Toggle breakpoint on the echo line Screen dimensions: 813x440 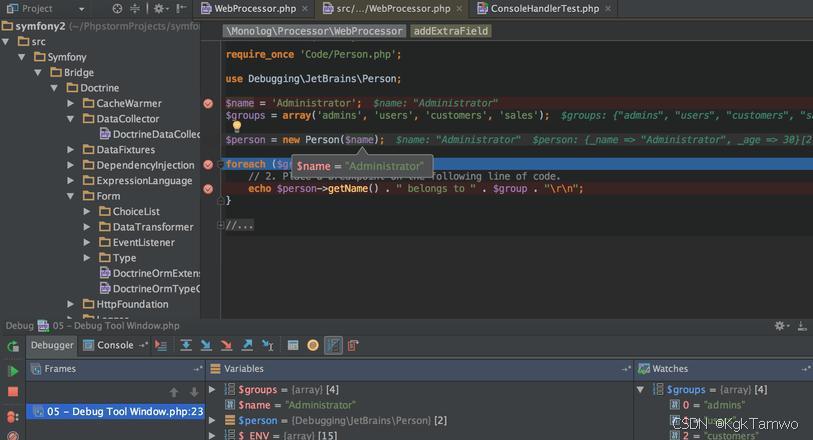(208, 188)
